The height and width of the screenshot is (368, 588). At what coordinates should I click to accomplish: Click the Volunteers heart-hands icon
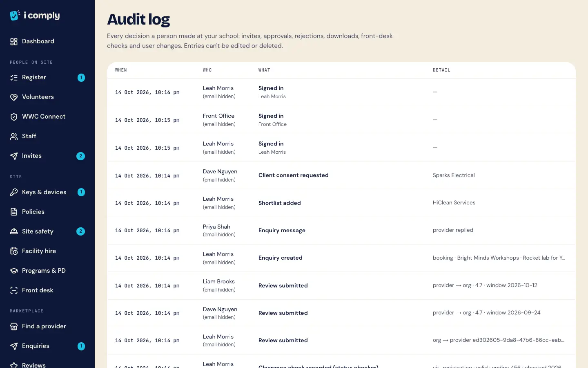click(14, 97)
